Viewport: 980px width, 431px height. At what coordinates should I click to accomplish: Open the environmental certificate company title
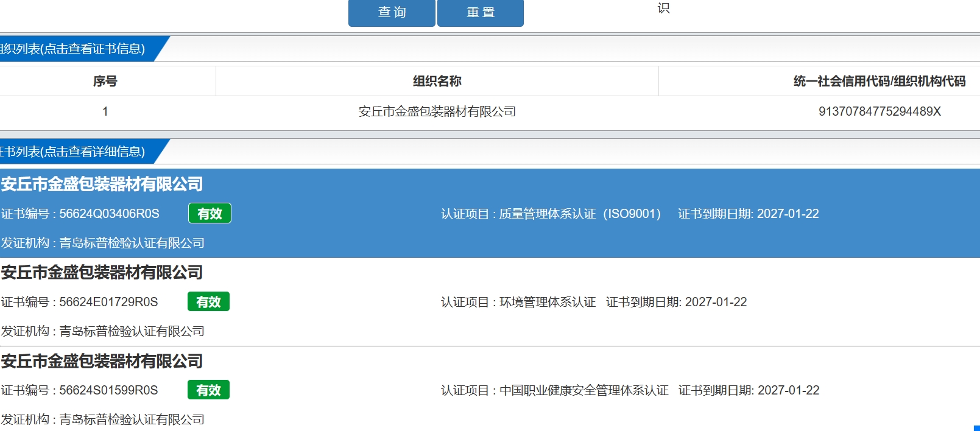[x=102, y=272]
